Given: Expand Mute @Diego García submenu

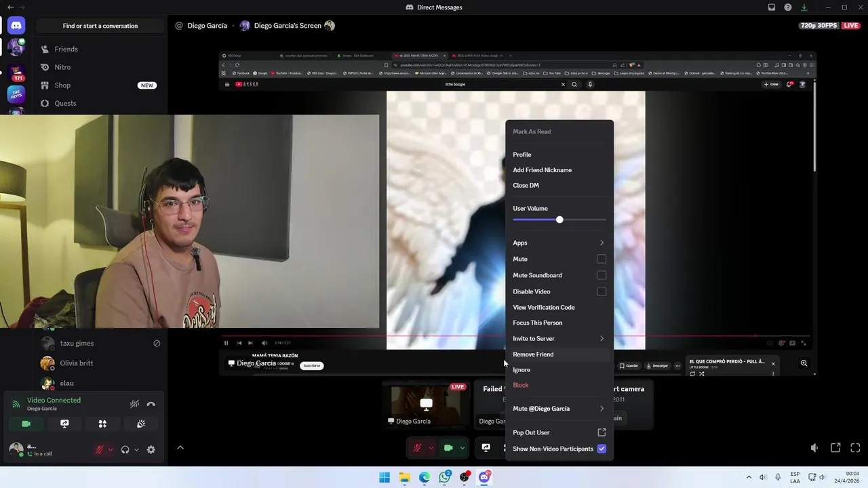Looking at the screenshot, I should [x=559, y=409].
